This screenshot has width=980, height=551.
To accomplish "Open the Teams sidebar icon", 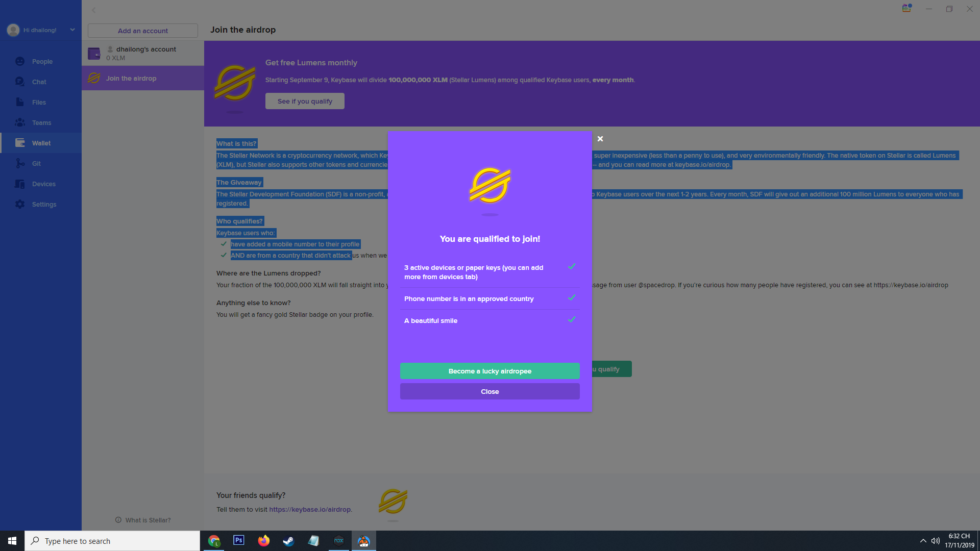I will 20,122.
